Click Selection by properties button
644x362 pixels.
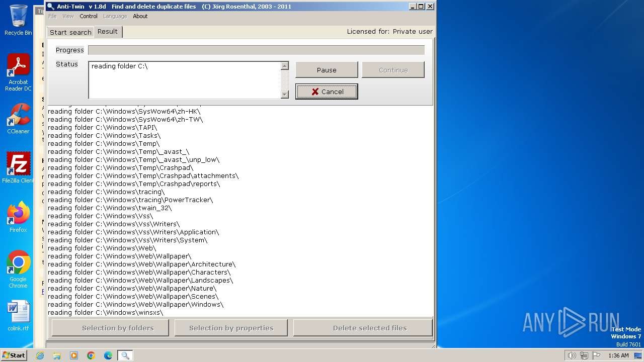[231, 328]
